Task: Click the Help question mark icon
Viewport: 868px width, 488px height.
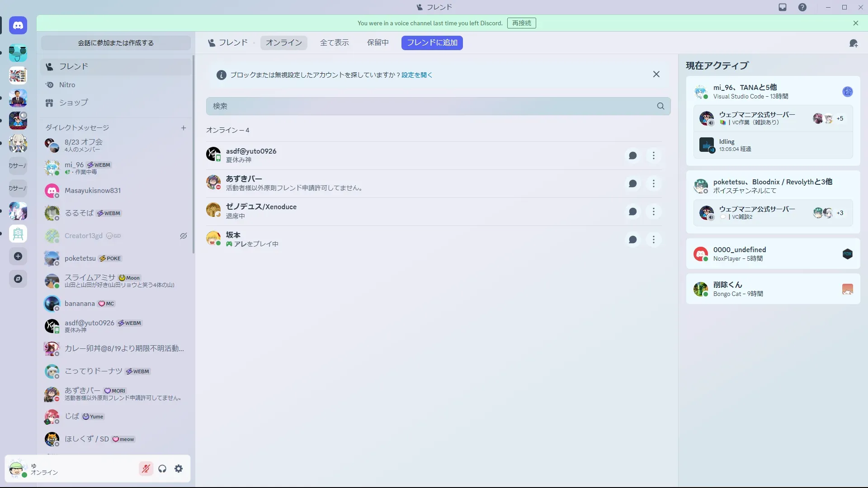Action: (802, 7)
